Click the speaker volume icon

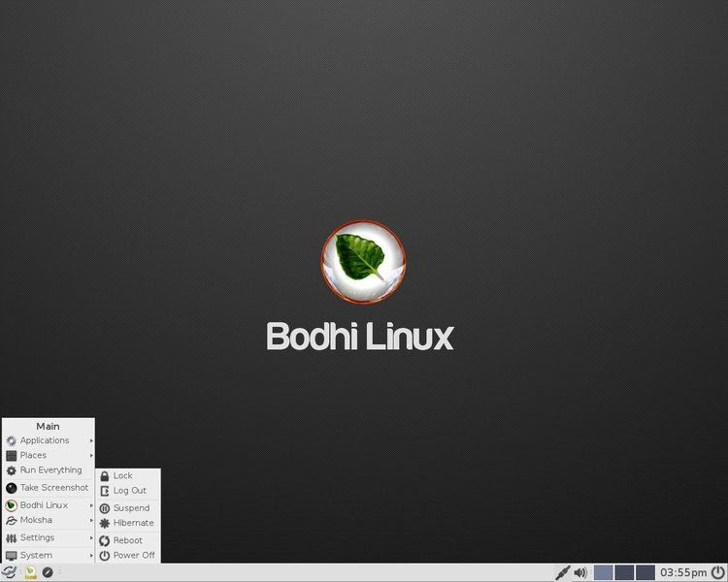click(580, 572)
